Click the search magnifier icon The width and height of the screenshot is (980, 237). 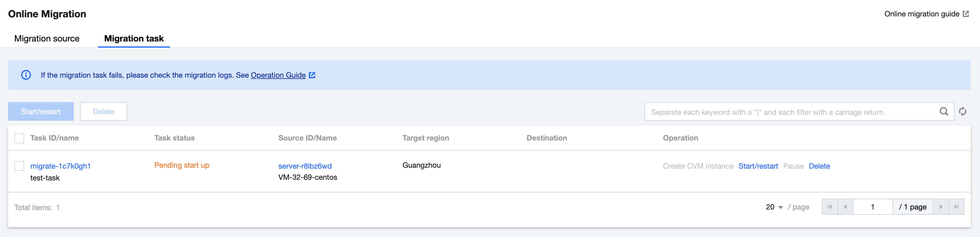click(943, 111)
